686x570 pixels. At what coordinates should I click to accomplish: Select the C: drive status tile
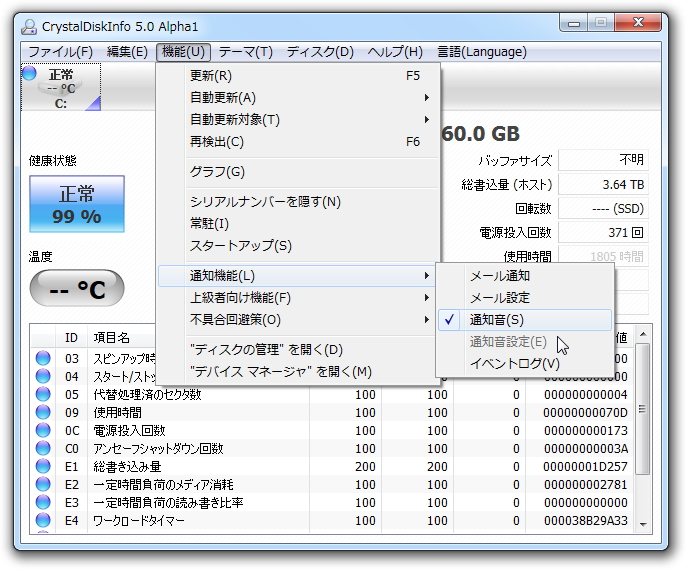61,87
